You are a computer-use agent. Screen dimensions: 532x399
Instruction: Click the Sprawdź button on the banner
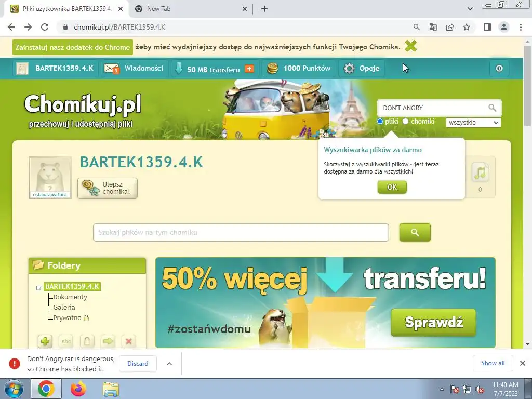pyautogui.click(x=434, y=322)
